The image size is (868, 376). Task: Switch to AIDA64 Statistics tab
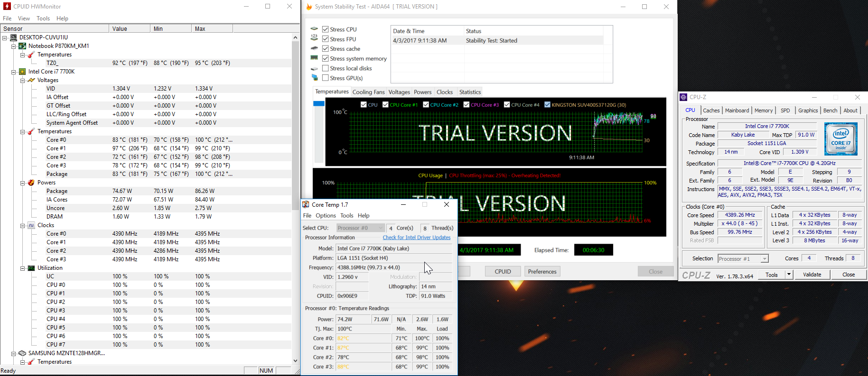pos(470,92)
